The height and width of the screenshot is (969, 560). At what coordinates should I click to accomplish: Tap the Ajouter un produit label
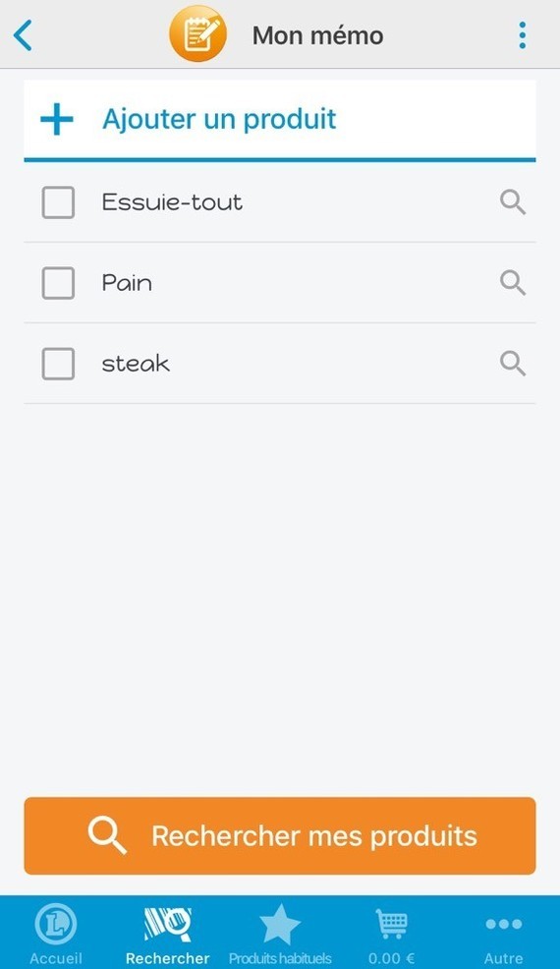click(x=219, y=119)
